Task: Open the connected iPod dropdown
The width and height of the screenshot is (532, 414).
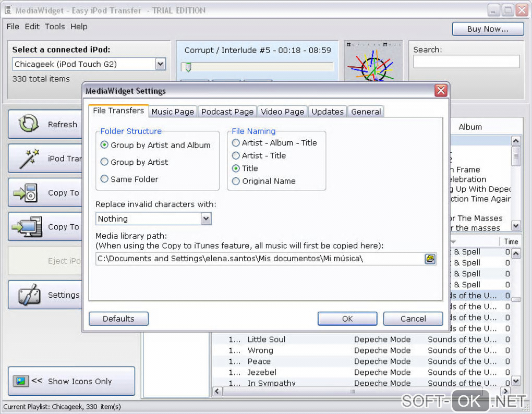Action: point(161,64)
